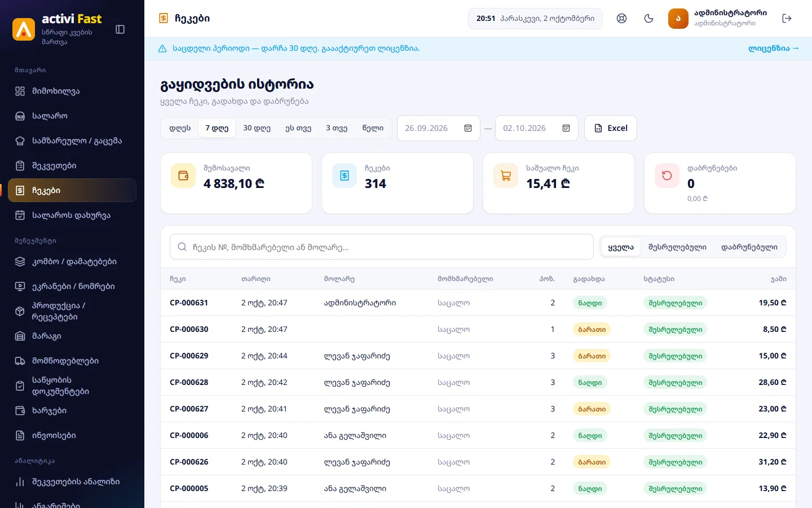
Task: Show only შესრულებული receipts
Action: coord(677,247)
